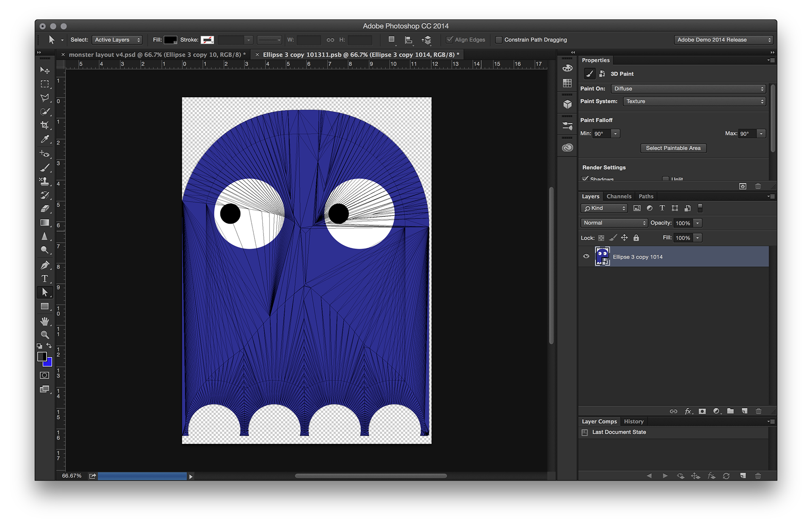Switch to the Channels tab
Image resolution: width=812 pixels, height=528 pixels.
619,196
